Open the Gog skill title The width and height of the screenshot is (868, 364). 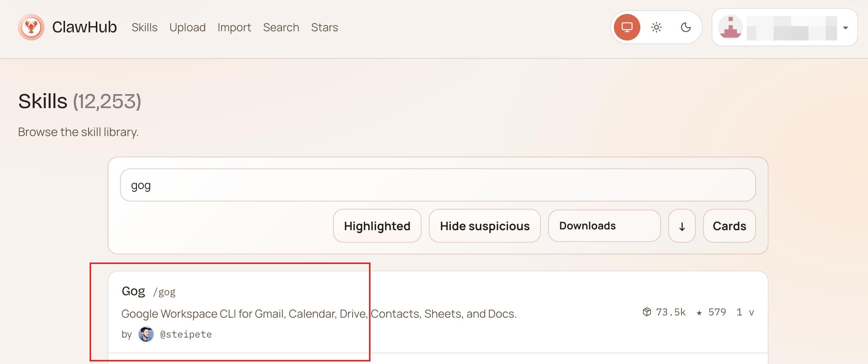(133, 291)
